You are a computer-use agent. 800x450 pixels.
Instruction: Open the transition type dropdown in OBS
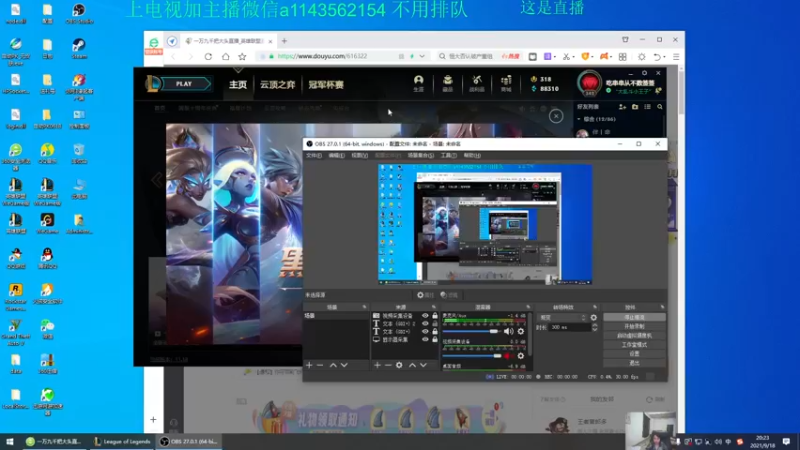coord(563,317)
